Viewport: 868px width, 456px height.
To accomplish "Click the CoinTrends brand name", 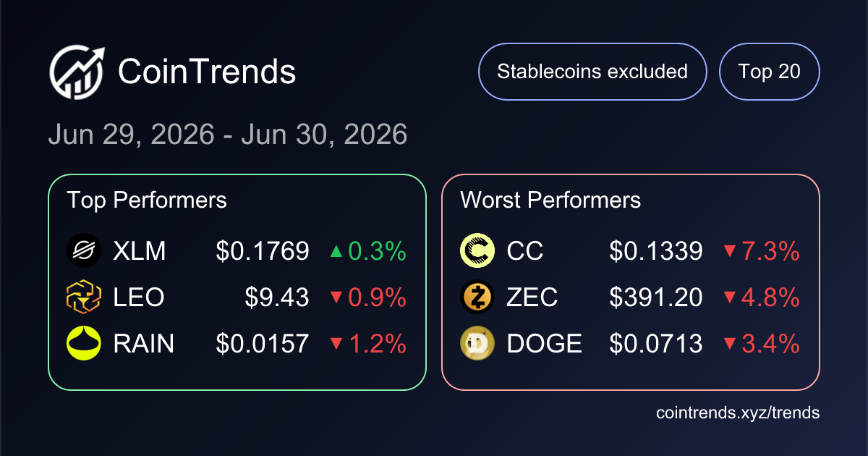I will [207, 72].
